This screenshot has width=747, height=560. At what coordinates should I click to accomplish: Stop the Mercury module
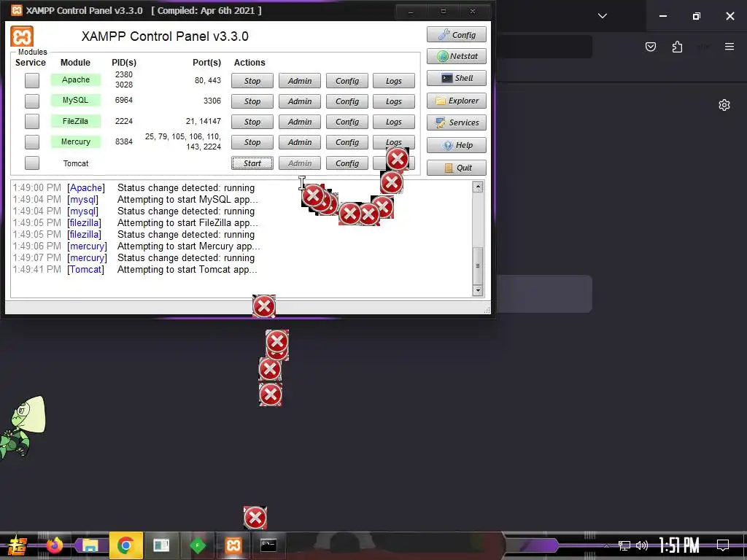[252, 142]
